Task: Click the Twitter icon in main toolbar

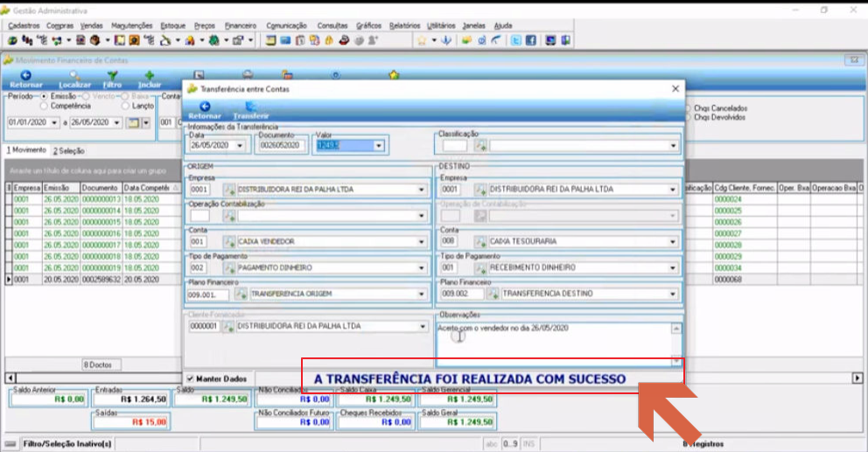Action: (516, 40)
